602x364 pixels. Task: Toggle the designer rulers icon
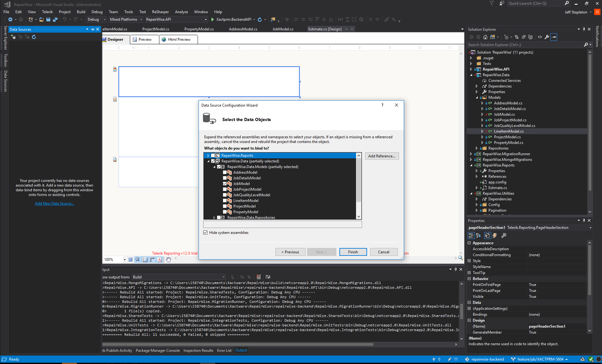coord(152,260)
